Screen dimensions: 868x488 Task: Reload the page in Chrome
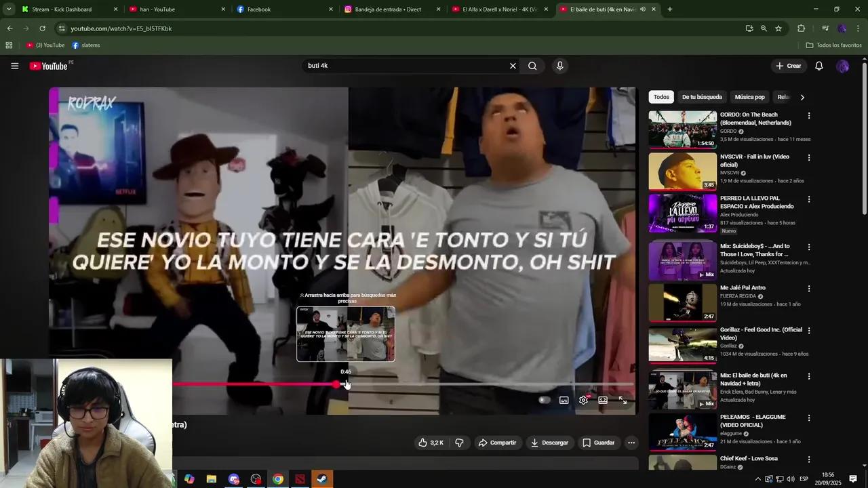[x=42, y=28]
